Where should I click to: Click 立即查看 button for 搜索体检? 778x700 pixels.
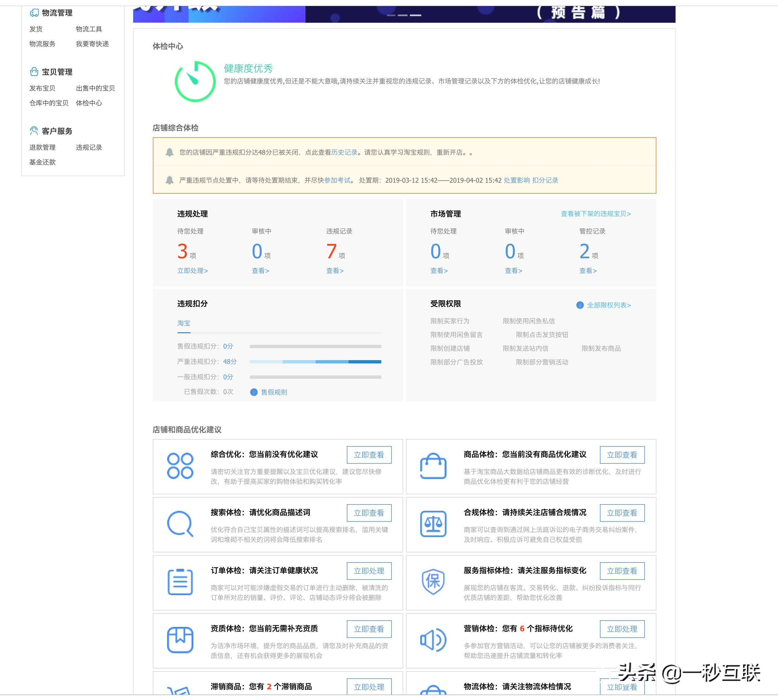pos(369,513)
